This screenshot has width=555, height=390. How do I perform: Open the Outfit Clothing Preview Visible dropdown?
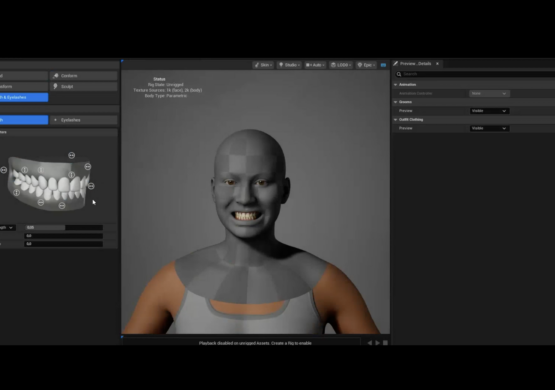click(489, 128)
